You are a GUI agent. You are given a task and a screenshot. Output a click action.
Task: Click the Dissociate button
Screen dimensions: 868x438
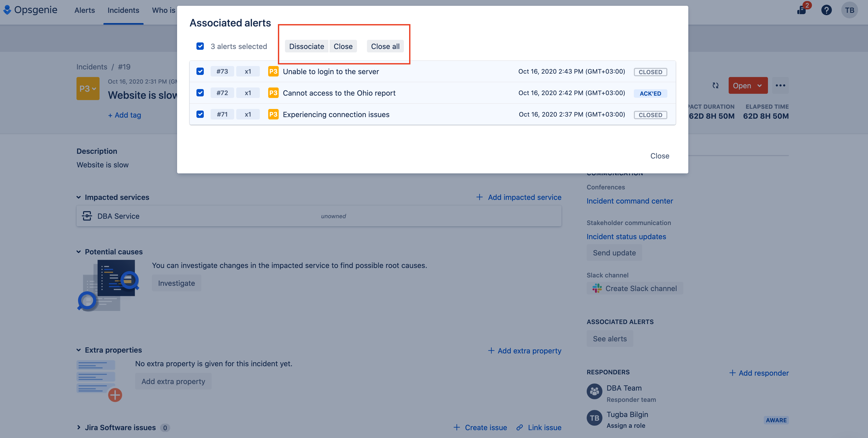coord(306,46)
